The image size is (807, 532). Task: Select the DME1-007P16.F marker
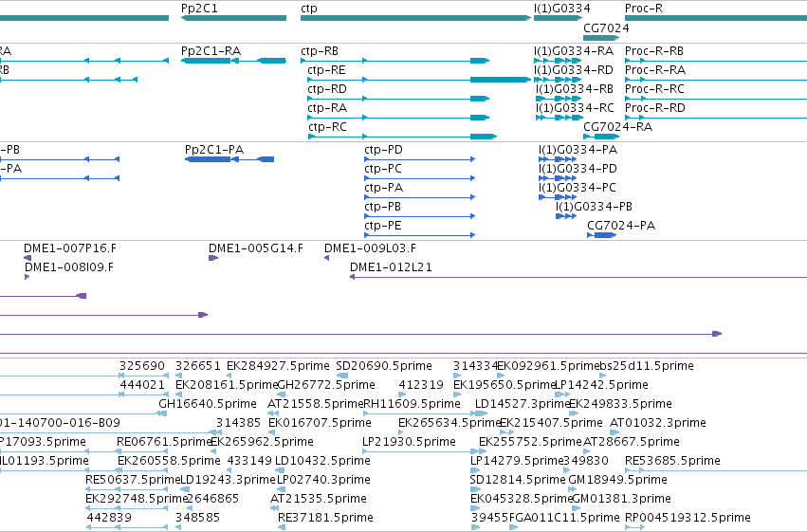click(x=28, y=258)
